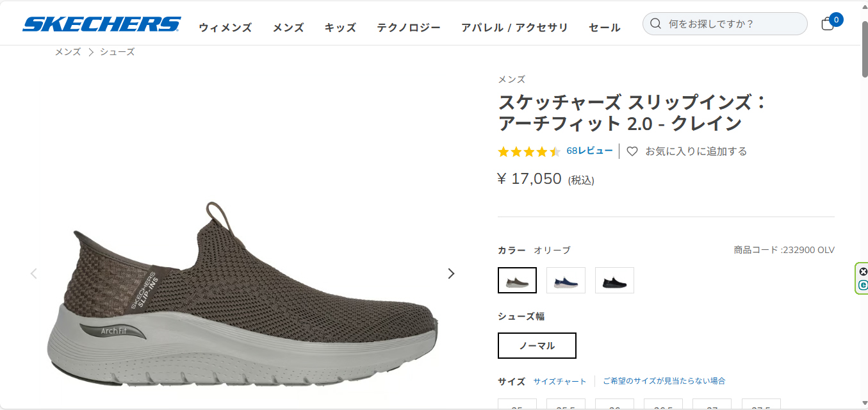Click the next product image arrow

coord(451,273)
